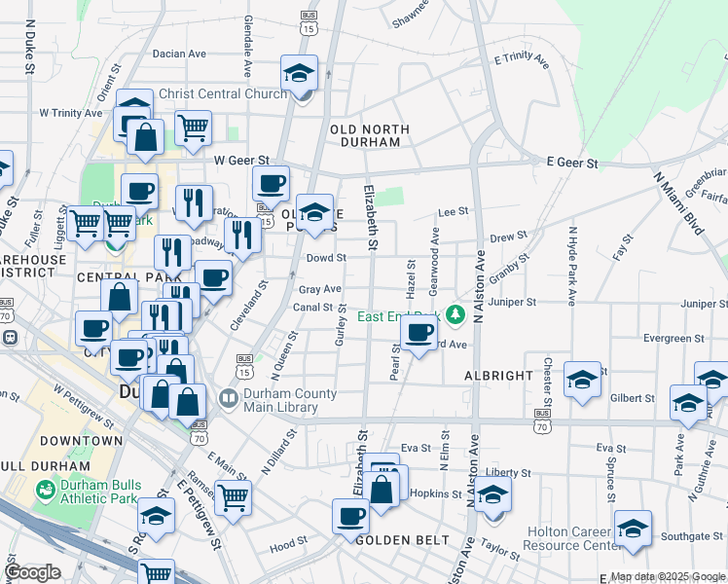Click the Durham County Main Library pin
Image resolution: width=728 pixels, height=584 pixels.
click(x=229, y=399)
